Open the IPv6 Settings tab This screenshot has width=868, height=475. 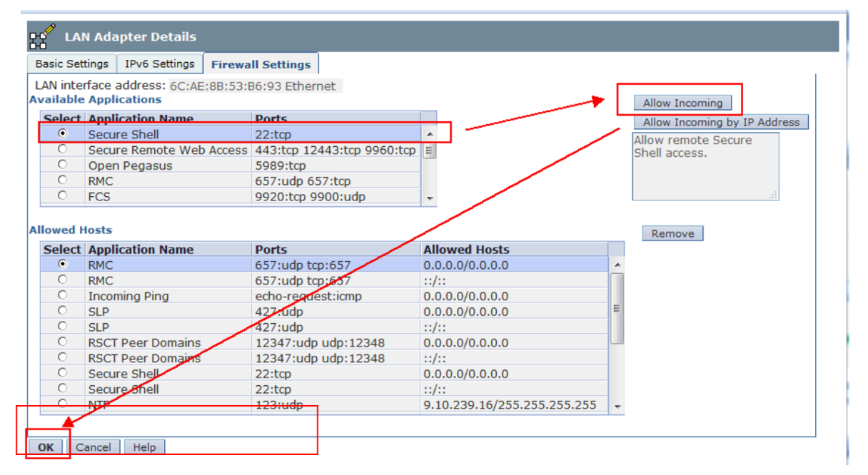coord(160,63)
